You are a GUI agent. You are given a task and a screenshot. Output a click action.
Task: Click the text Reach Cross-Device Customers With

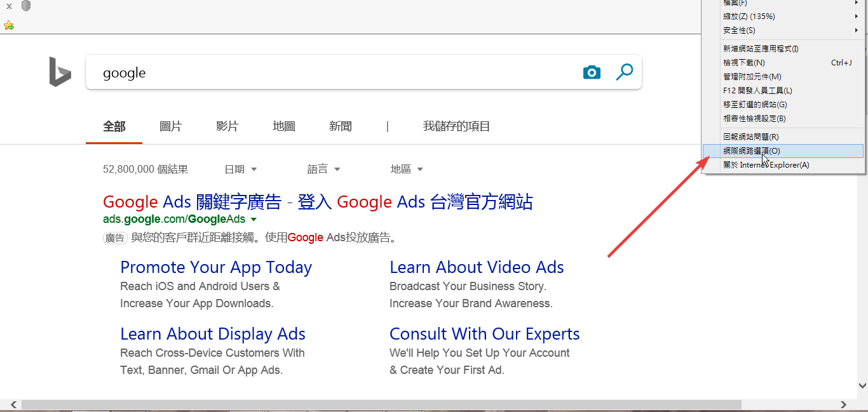(x=212, y=353)
